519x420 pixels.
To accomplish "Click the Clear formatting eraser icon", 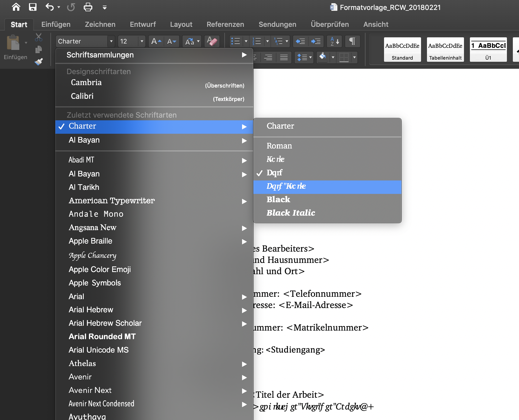I will (212, 41).
